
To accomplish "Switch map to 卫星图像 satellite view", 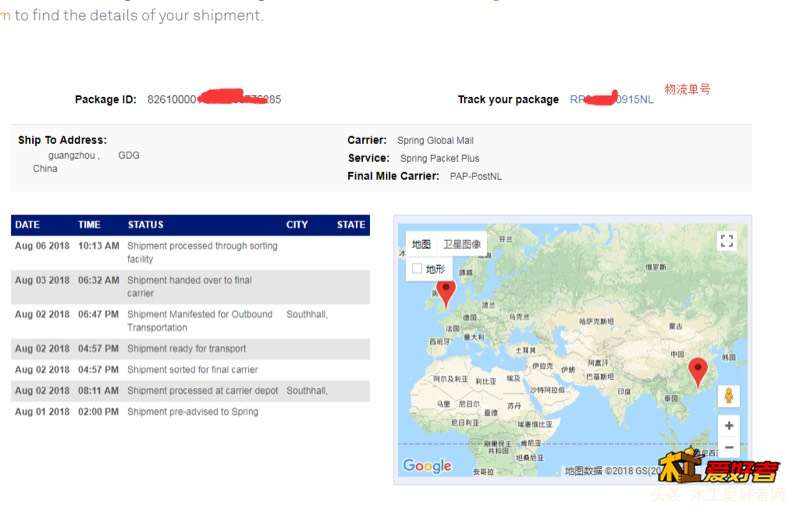I will [462, 244].
